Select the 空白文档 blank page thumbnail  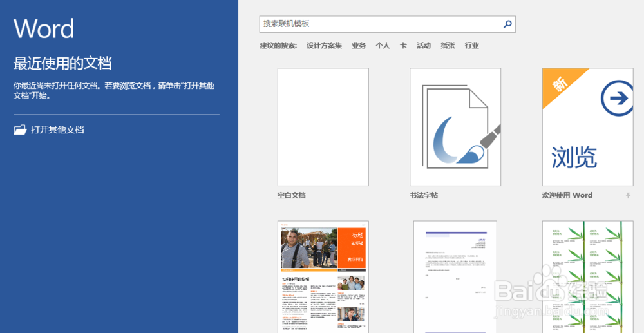(323, 127)
